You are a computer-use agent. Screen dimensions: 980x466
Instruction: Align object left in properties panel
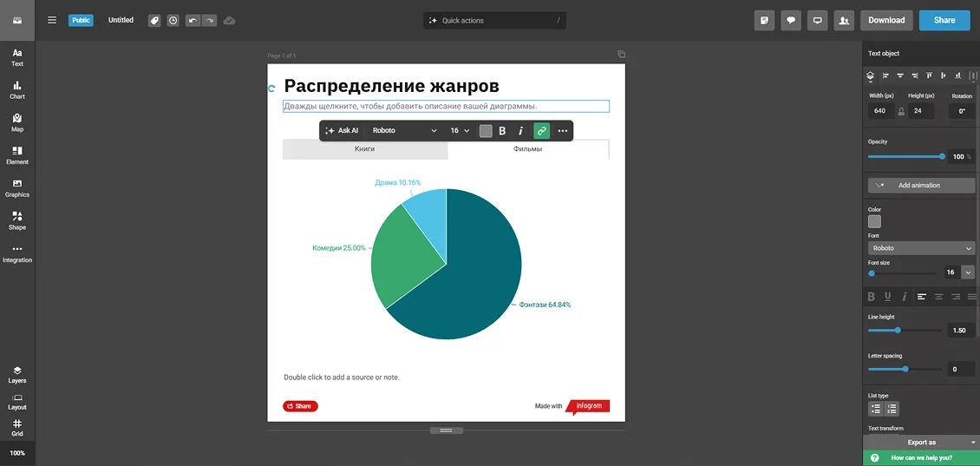click(x=885, y=75)
